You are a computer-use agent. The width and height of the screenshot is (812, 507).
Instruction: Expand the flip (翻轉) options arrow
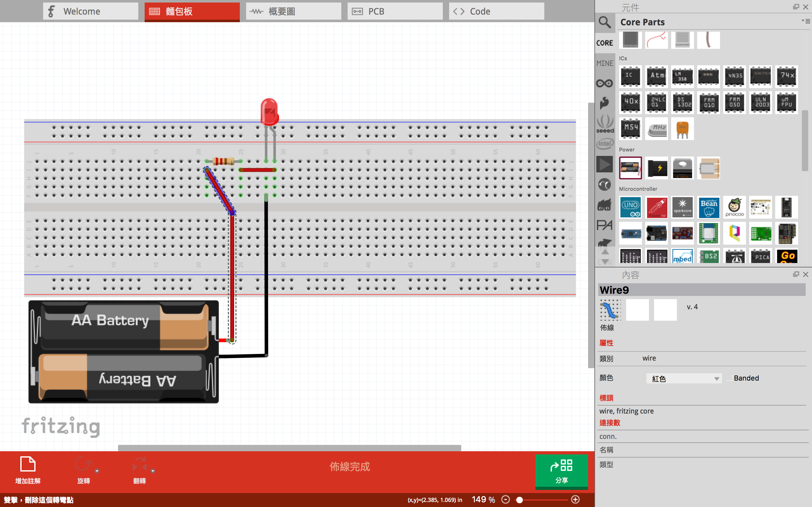[x=153, y=471]
